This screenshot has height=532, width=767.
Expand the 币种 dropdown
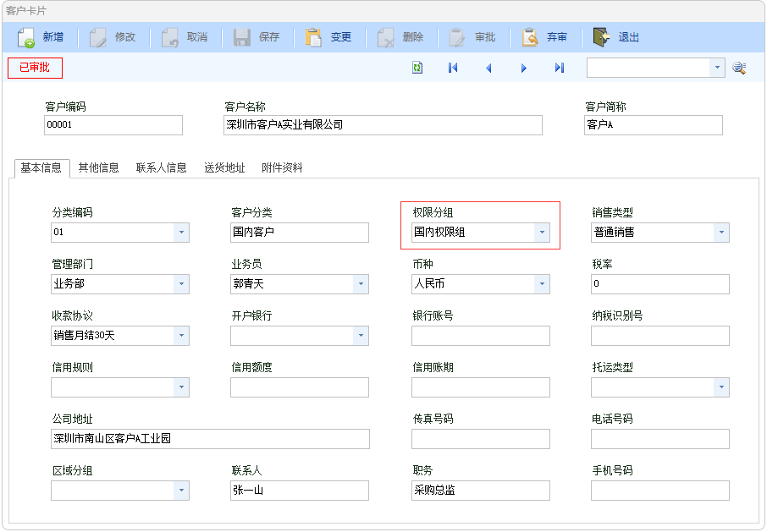[x=542, y=284]
